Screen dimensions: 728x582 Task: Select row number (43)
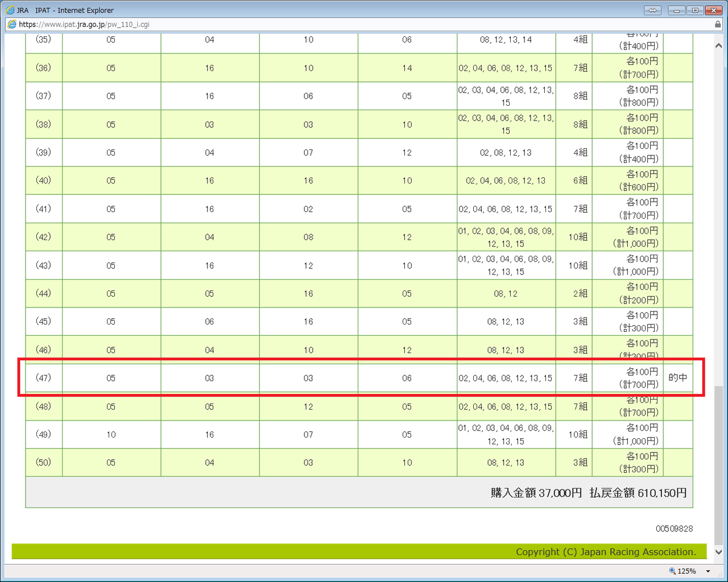[x=44, y=265]
